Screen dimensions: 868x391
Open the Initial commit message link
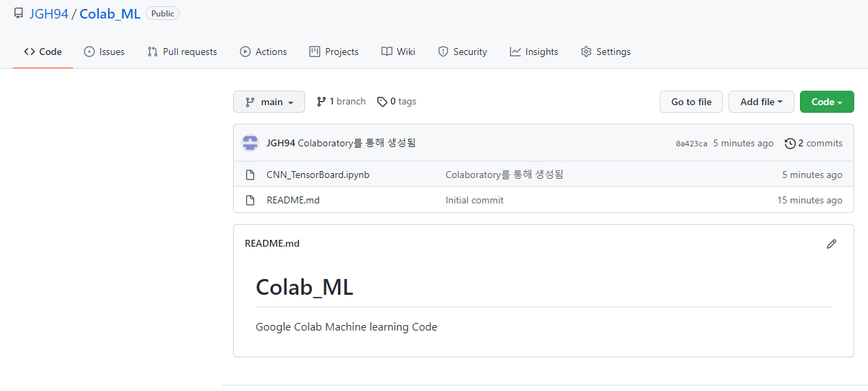pyautogui.click(x=474, y=200)
